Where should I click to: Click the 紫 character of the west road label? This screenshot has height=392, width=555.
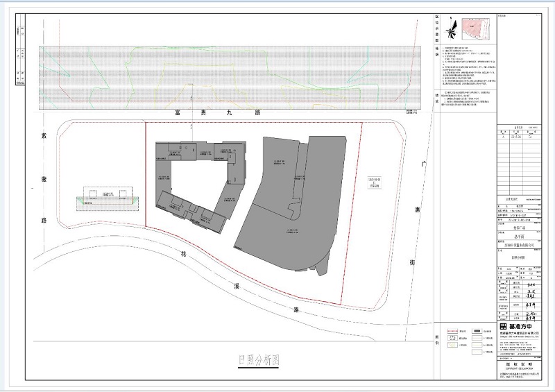pos(43,137)
